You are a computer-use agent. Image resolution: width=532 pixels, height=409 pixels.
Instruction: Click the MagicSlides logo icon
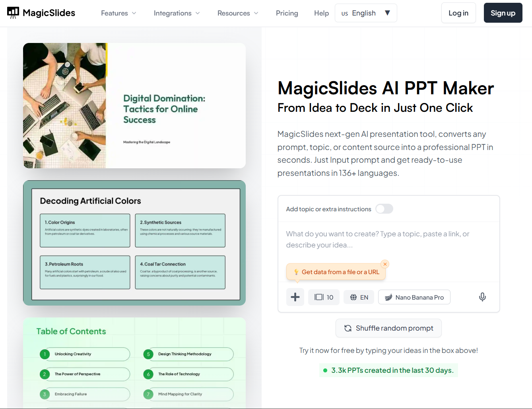[x=13, y=13]
